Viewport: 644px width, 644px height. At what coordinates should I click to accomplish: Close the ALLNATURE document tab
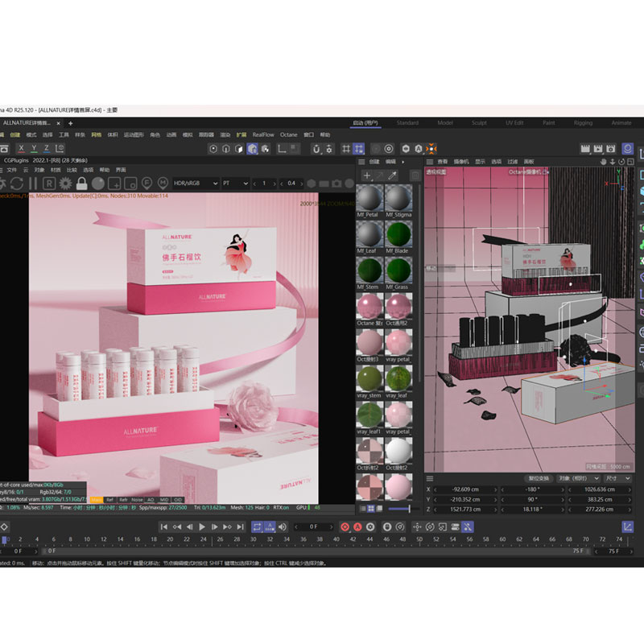tap(58, 123)
